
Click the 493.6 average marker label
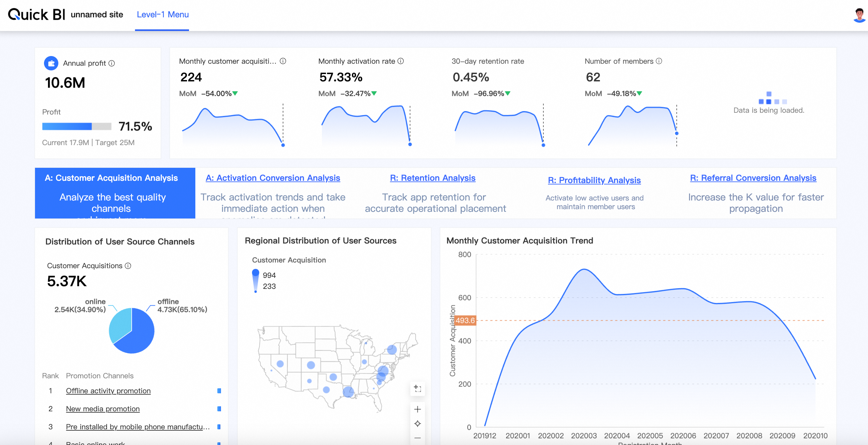point(465,320)
